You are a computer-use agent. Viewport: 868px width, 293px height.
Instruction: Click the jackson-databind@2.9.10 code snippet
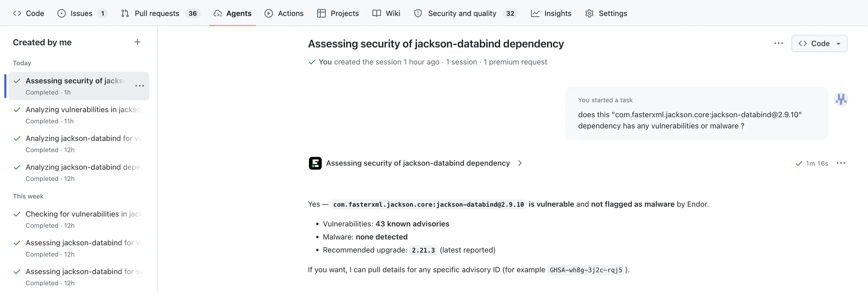[428, 204]
